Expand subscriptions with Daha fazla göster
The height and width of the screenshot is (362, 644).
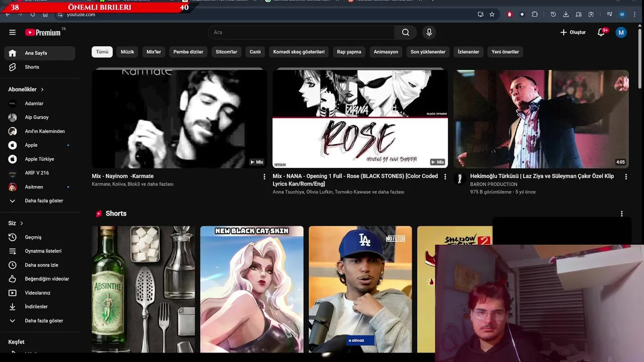click(x=40, y=201)
